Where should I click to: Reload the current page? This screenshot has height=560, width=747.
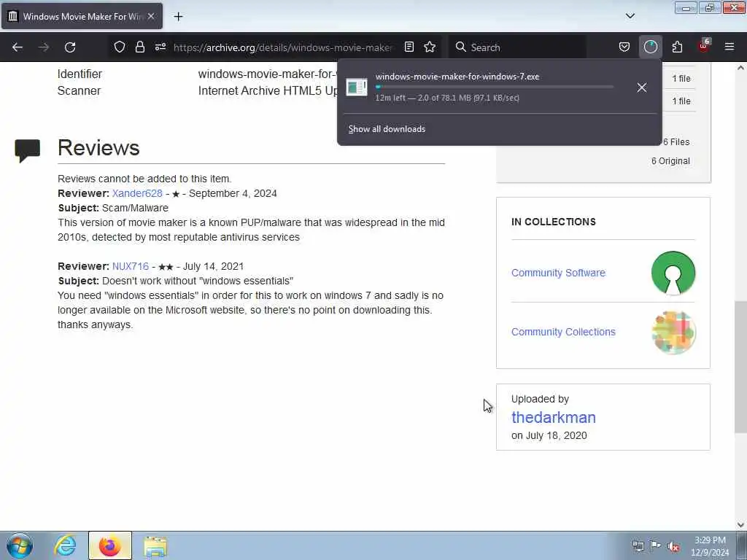coord(70,47)
